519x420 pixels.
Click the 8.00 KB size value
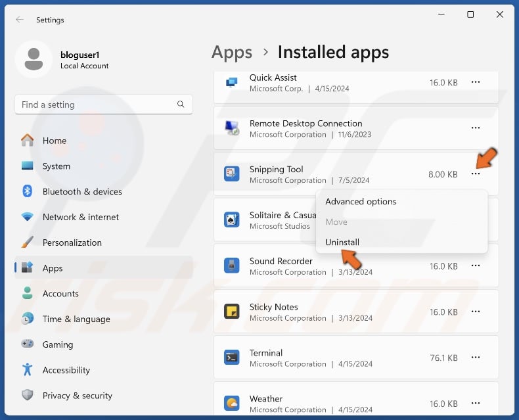point(443,175)
